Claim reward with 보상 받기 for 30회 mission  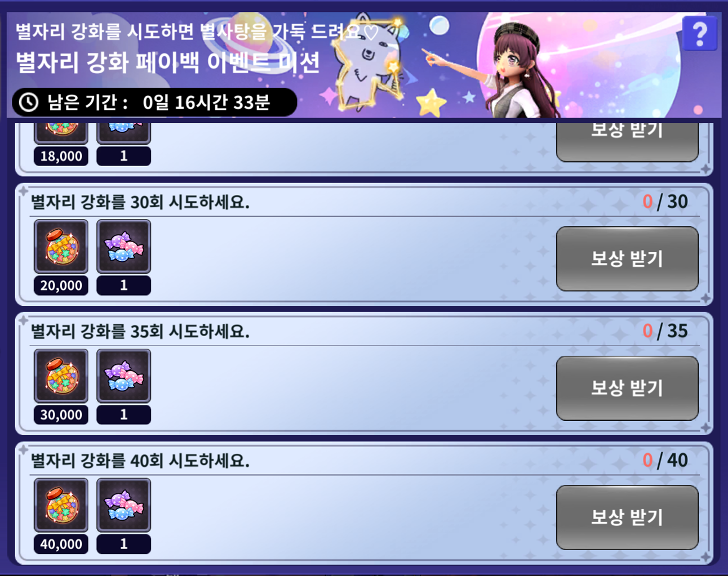627,259
